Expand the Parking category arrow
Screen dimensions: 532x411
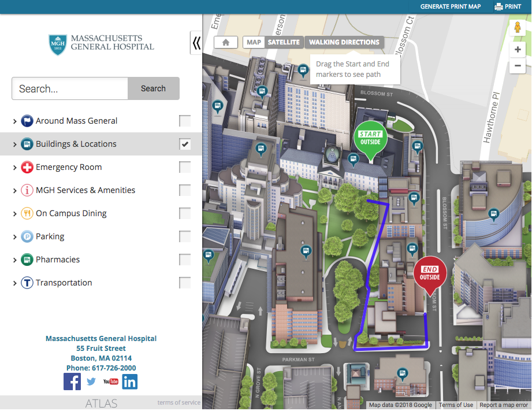pos(14,237)
